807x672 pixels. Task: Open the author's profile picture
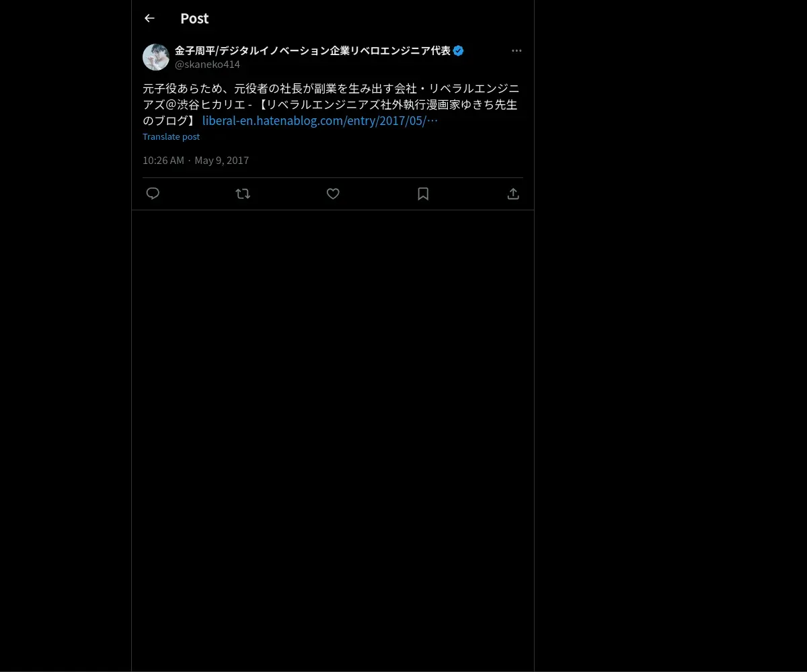coord(156,57)
